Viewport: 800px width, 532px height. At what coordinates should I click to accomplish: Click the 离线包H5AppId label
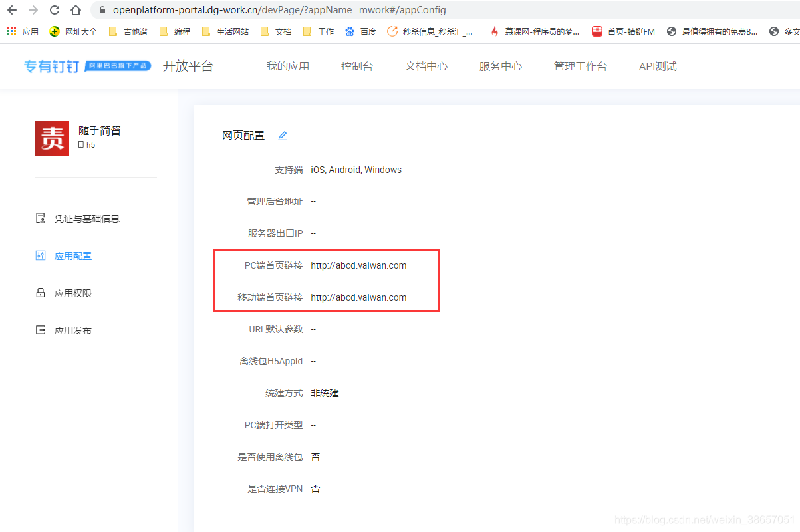[x=271, y=361]
